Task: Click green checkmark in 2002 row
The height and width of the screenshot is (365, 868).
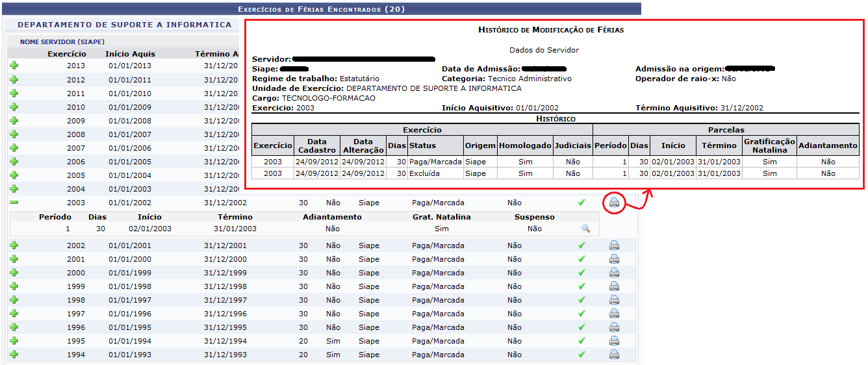Action: pos(581,245)
